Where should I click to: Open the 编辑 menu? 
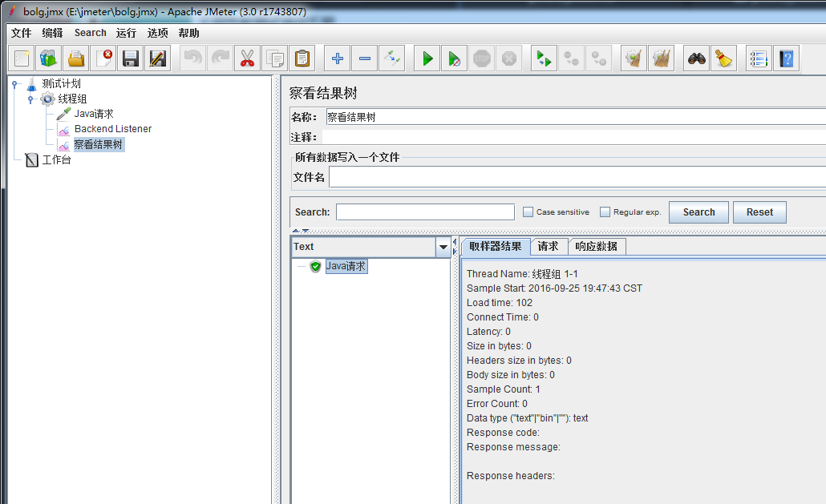(x=53, y=33)
